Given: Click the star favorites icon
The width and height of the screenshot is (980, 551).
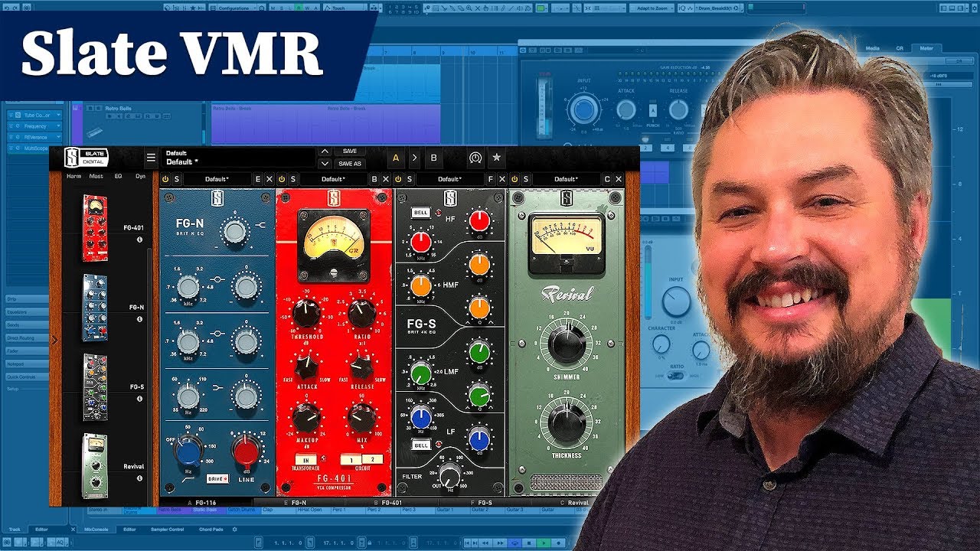Looking at the screenshot, I should [x=496, y=158].
